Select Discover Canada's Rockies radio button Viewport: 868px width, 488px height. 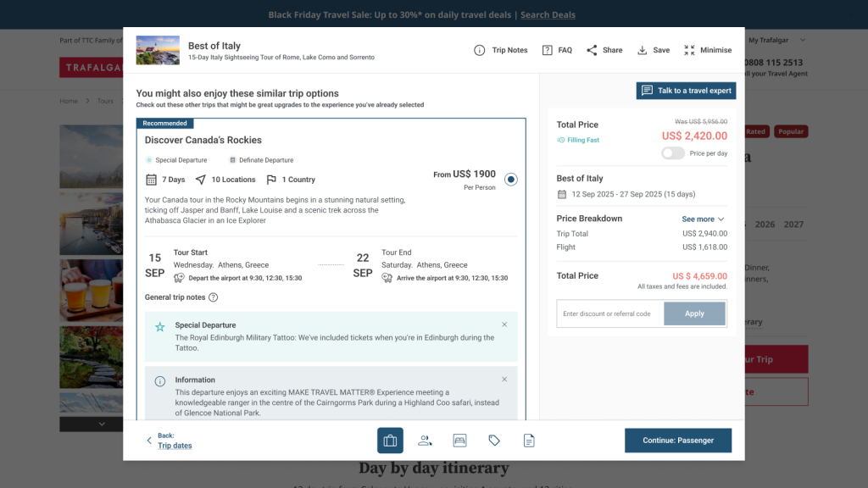pyautogui.click(x=510, y=179)
